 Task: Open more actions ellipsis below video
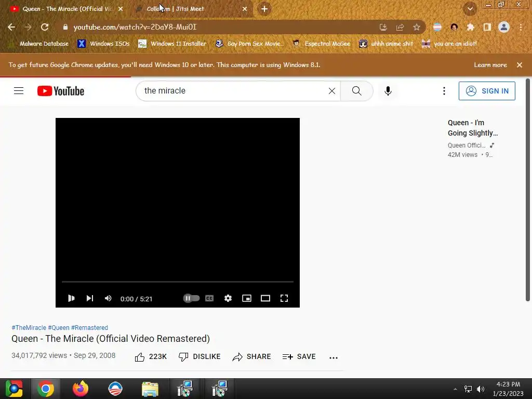point(334,357)
